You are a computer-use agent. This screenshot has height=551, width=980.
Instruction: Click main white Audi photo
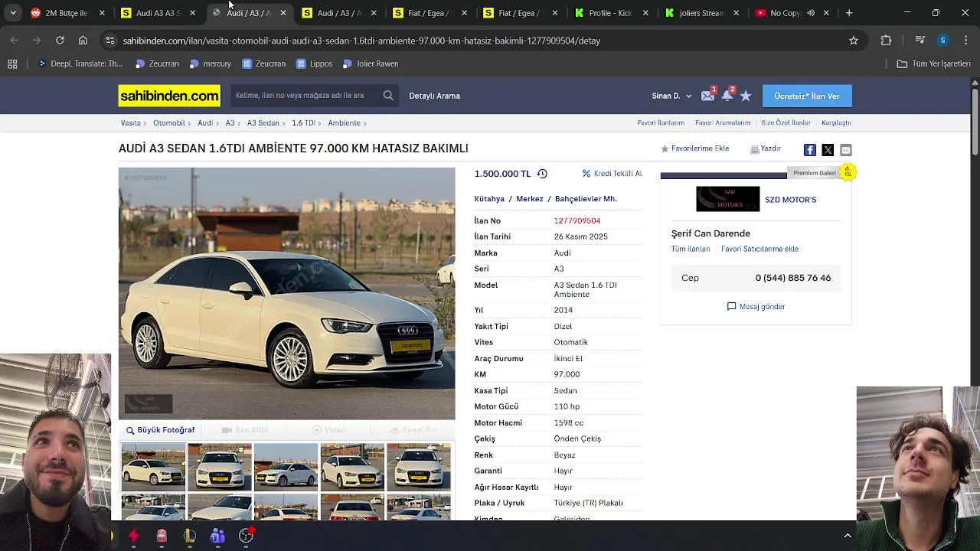pos(286,294)
